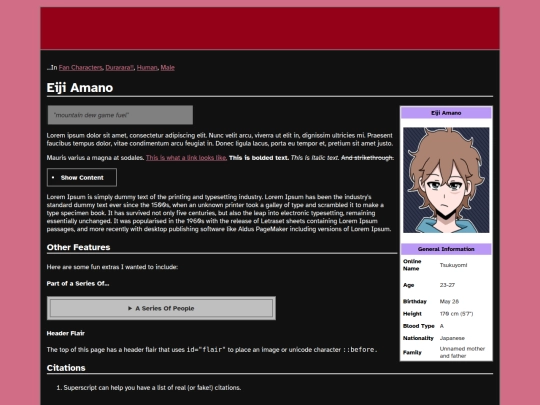Select the Tsukuyomi online name value
This screenshot has height=405, width=540.
[453, 265]
